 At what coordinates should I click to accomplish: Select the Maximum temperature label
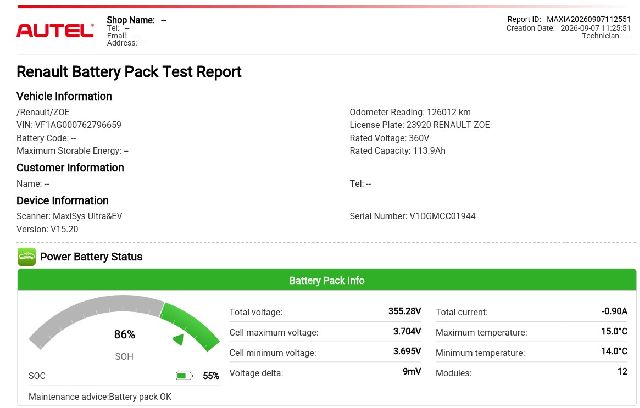[481, 333]
